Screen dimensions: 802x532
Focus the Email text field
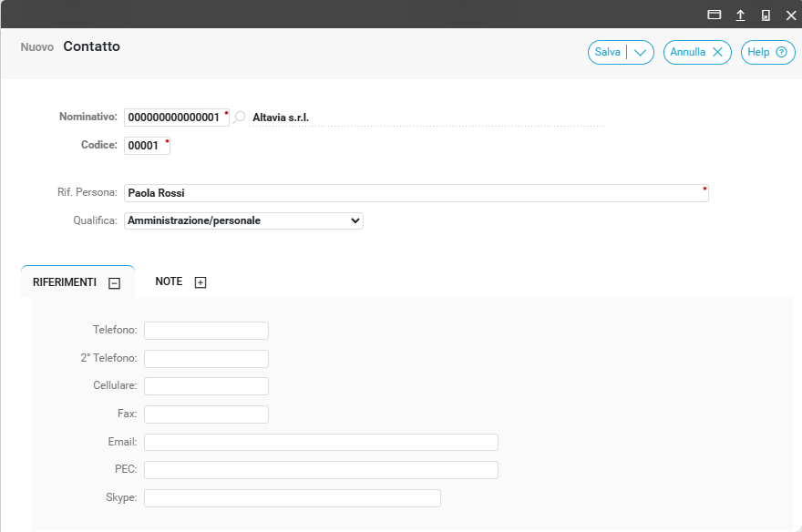(321, 443)
